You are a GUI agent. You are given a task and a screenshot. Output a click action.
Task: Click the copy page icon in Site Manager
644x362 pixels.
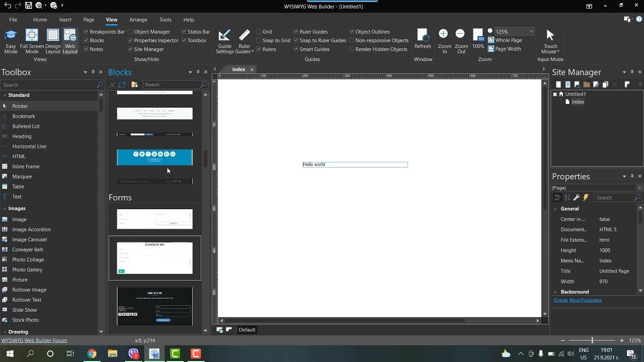pos(605,84)
